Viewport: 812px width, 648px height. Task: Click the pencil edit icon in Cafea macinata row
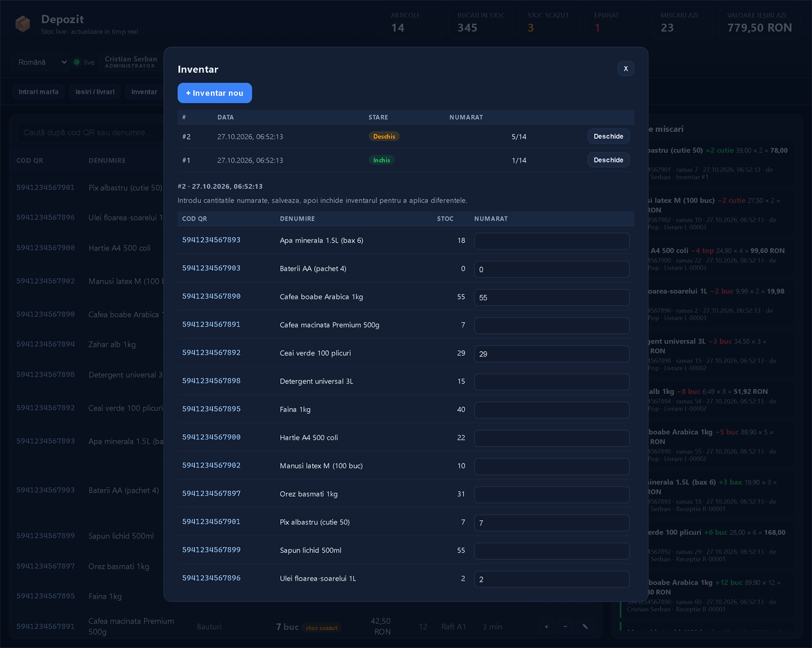[585, 627]
